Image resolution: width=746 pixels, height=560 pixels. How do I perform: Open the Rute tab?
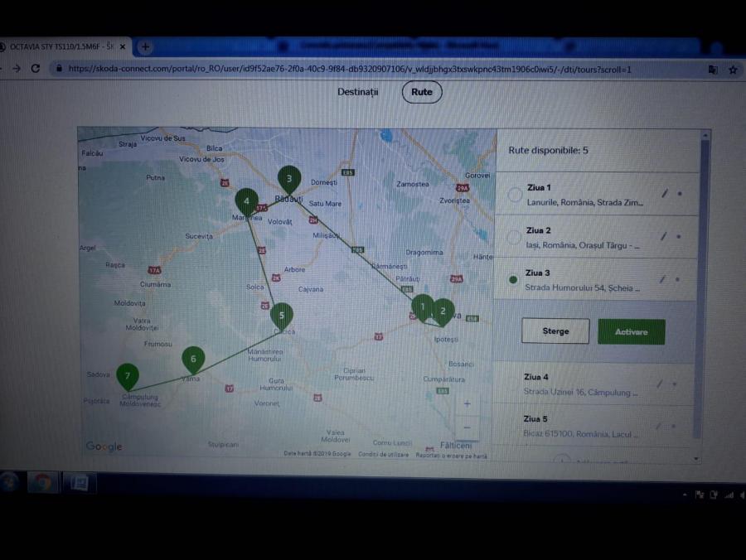click(x=422, y=92)
